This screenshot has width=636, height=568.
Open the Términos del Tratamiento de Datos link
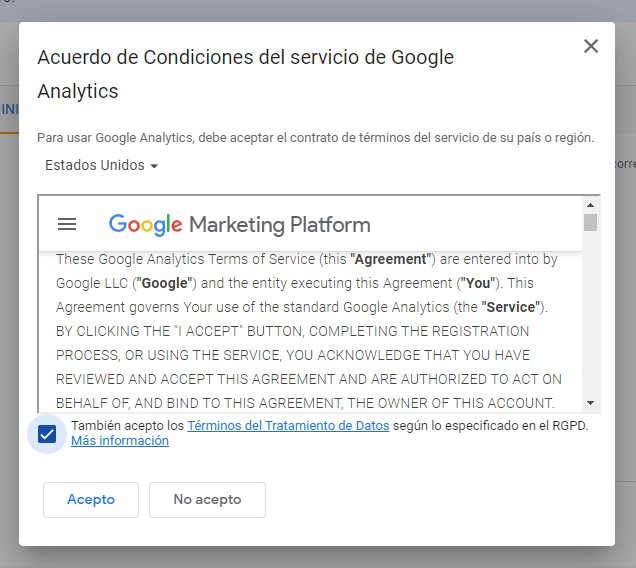pyautogui.click(x=288, y=426)
